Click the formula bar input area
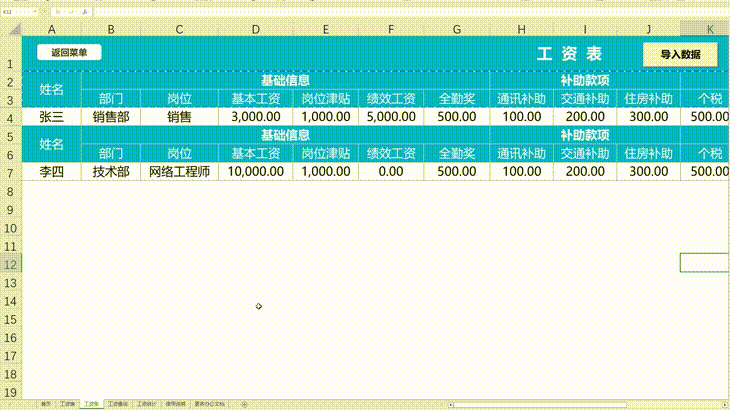 400,10
